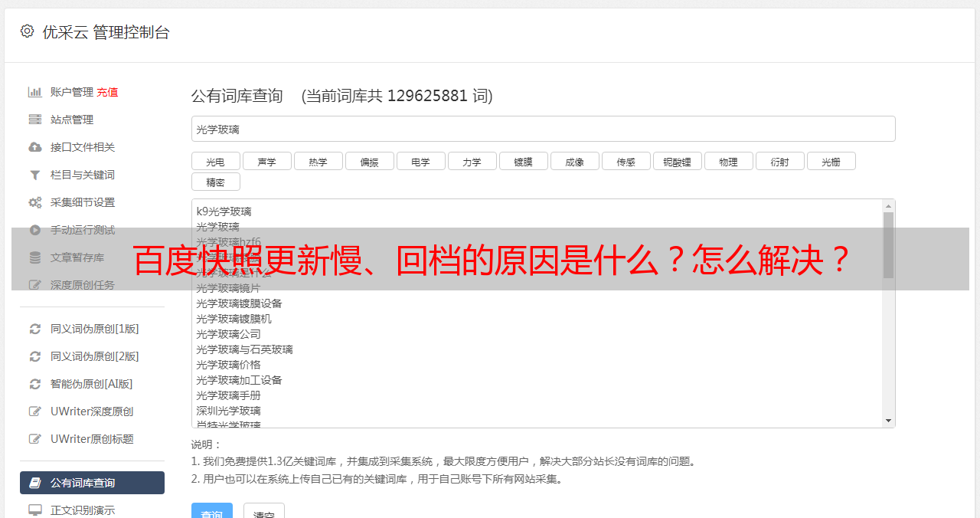Select the 声学 keyword tag

coord(266,161)
